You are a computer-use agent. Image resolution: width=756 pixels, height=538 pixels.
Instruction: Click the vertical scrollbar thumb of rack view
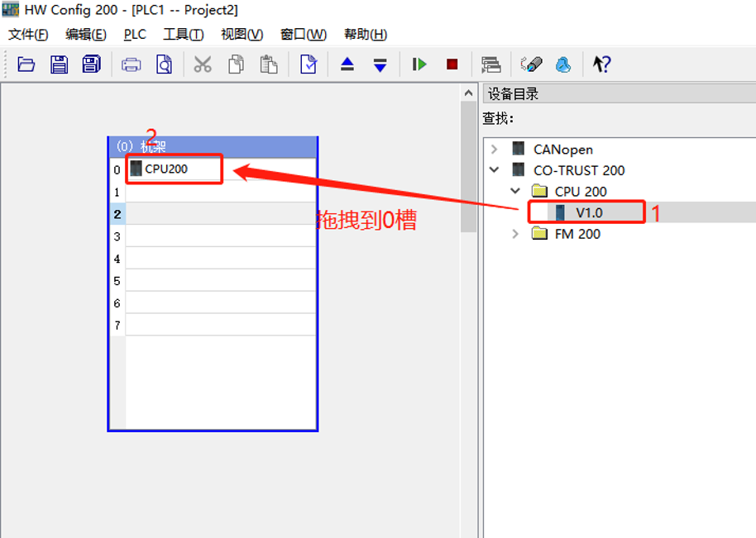tap(468, 167)
